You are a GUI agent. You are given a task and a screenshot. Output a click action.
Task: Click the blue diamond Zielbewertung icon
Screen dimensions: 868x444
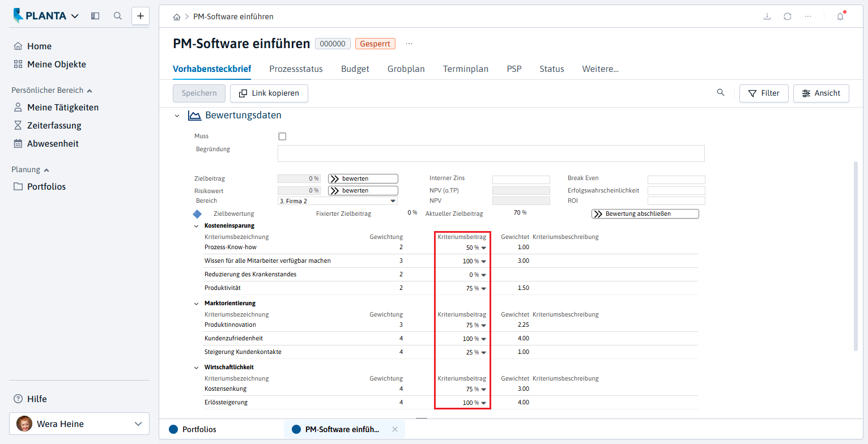[197, 214]
